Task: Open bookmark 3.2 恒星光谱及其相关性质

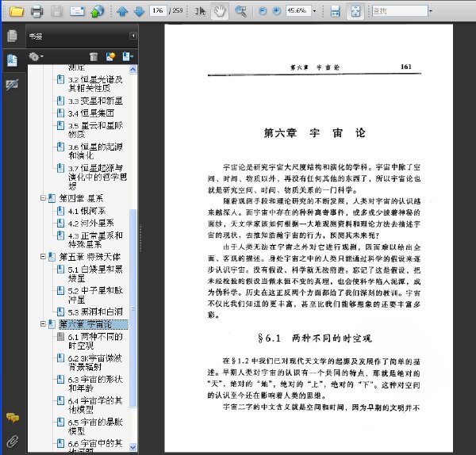Action: (95, 84)
